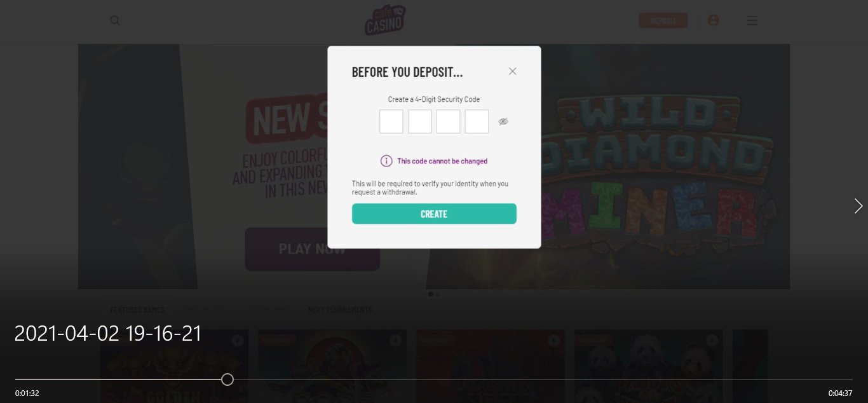Open the hamburger menu in header

(752, 20)
